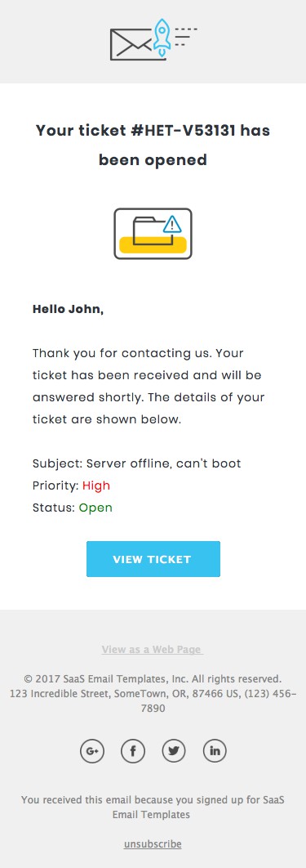The width and height of the screenshot is (306, 868).
Task: Click the envelope in the header logo
Action: tap(131, 44)
